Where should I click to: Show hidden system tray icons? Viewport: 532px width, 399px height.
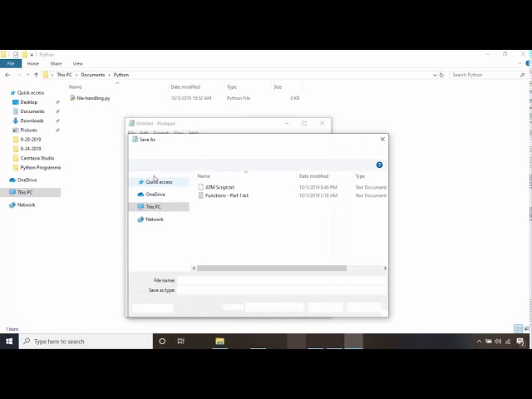pos(479,342)
